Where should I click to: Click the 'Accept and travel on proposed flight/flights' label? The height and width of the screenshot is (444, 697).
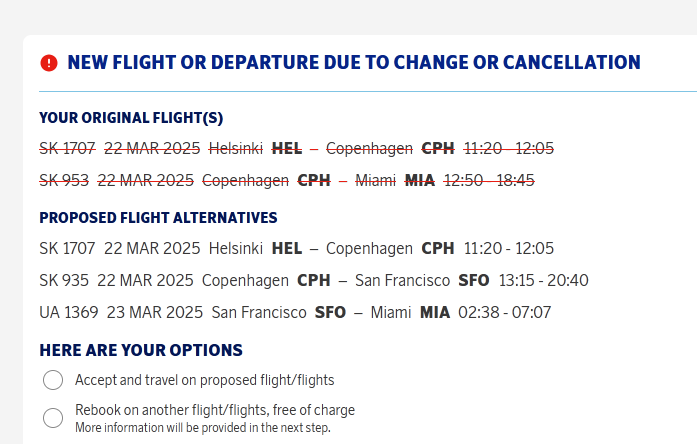204,380
